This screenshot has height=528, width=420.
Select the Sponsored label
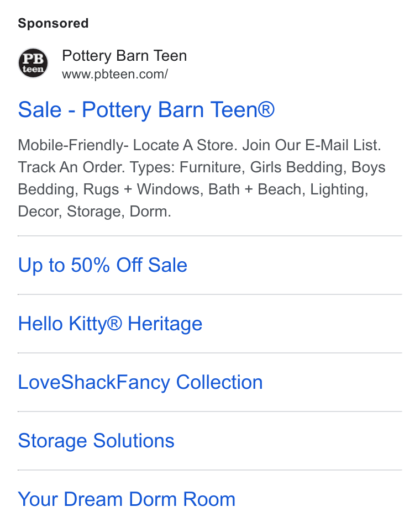coord(53,23)
